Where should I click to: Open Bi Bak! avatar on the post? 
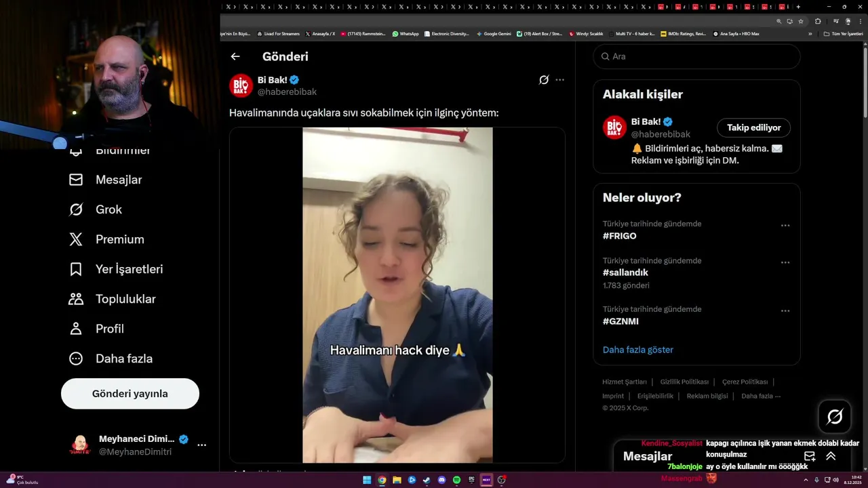(x=241, y=86)
